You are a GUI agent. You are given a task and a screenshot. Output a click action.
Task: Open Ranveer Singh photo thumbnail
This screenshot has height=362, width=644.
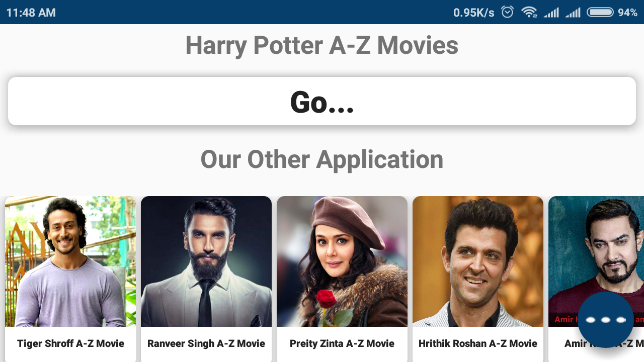206,261
